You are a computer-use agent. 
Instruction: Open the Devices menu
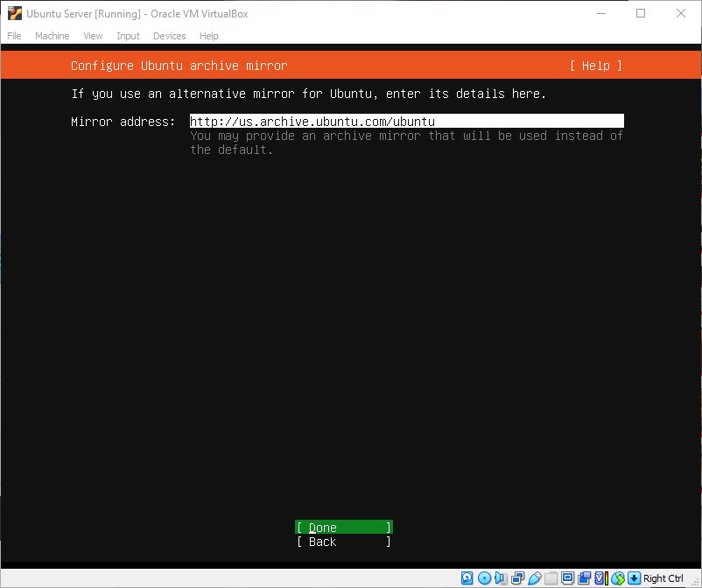pos(169,36)
